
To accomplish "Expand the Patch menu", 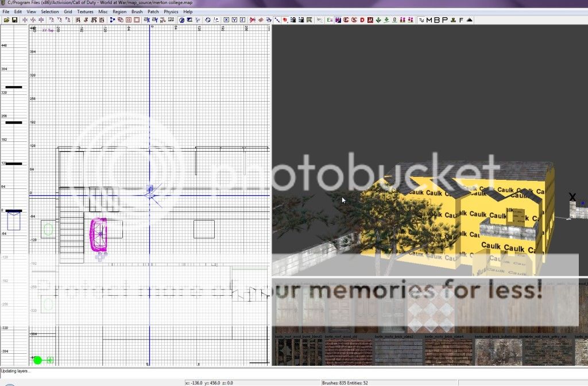I will click(153, 11).
